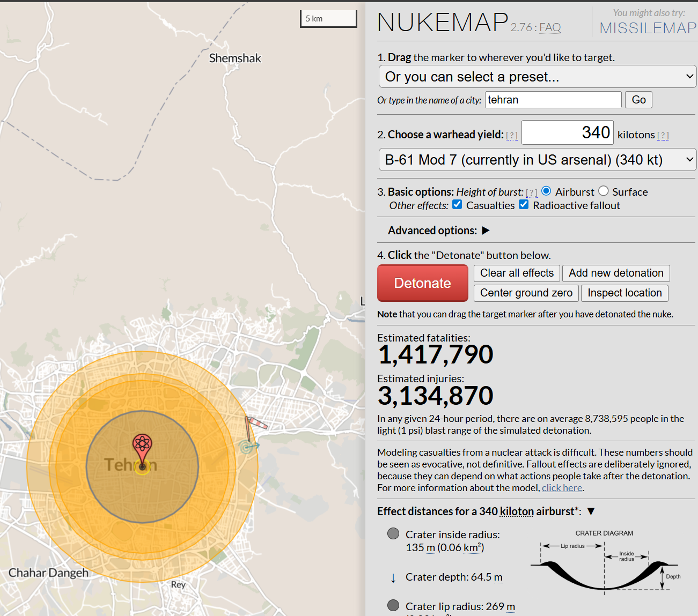Click the 5 km map scale bar

point(328,19)
